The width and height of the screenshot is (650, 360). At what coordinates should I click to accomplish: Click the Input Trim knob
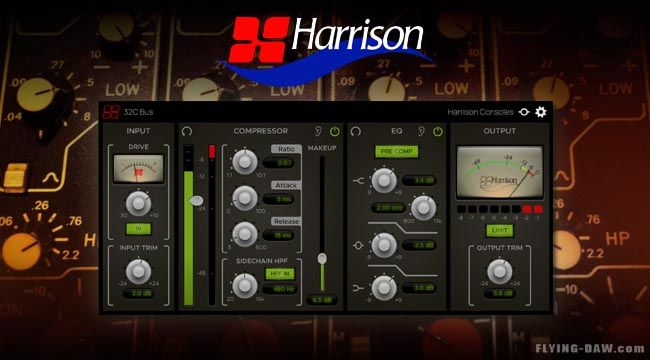click(x=138, y=272)
